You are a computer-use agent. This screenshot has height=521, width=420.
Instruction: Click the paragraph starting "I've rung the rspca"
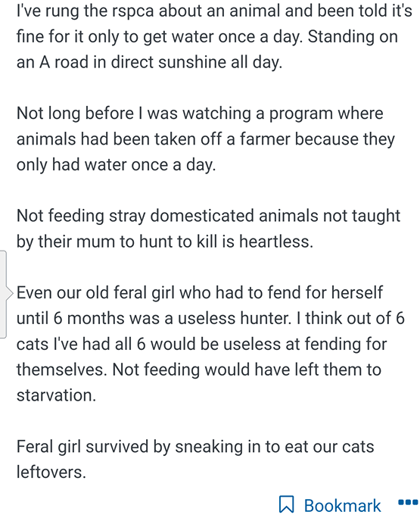[x=214, y=36]
